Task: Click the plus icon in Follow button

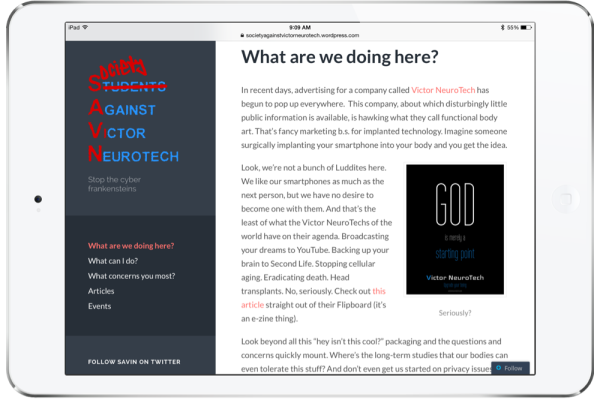Action: 499,368
